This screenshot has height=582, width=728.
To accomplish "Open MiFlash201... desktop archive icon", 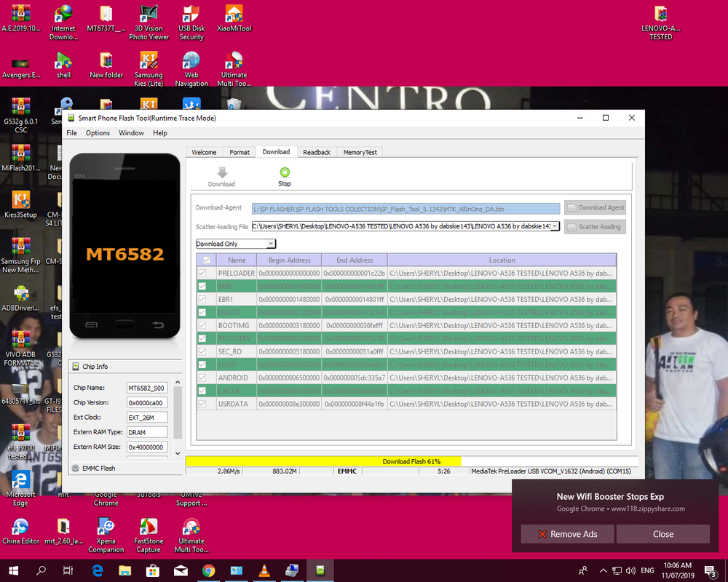I will tap(20, 158).
